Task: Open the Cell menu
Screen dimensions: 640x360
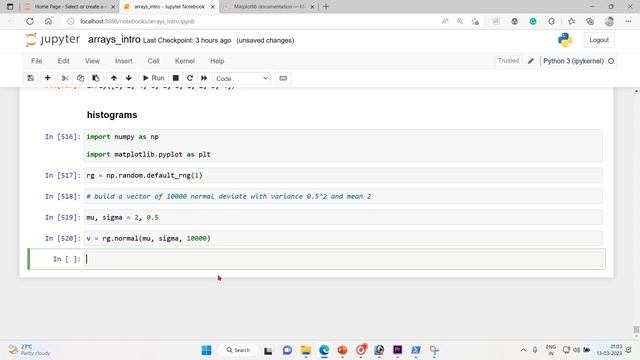Action: [x=153, y=61]
